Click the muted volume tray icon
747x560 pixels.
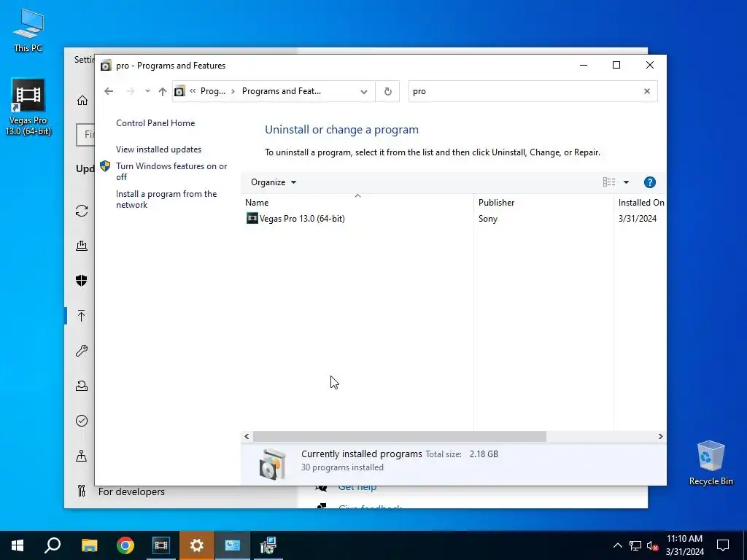point(653,545)
